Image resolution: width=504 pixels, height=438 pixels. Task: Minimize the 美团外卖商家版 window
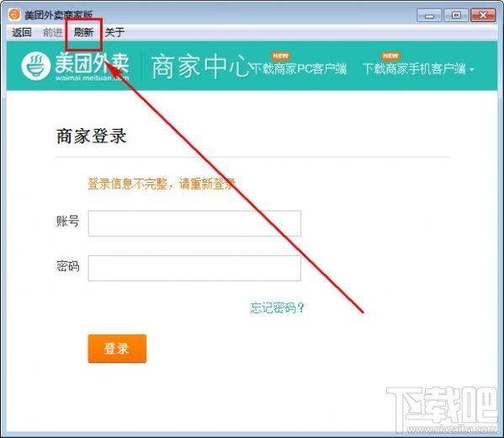(429, 15)
